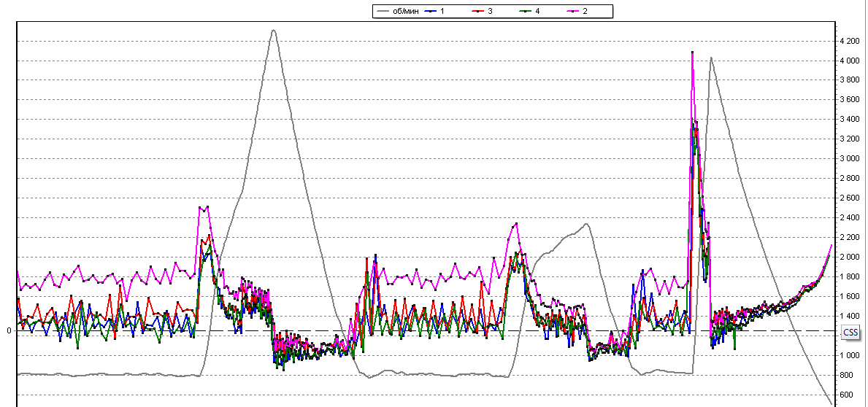The height and width of the screenshot is (407, 868).
Task: Click the 0 label on the left axis
Action: [x=9, y=330]
